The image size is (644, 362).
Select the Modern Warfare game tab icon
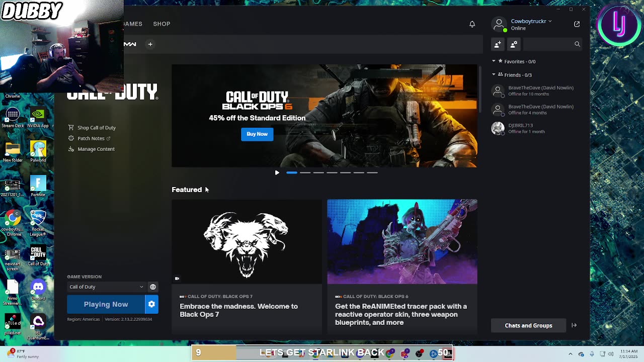pos(130,44)
